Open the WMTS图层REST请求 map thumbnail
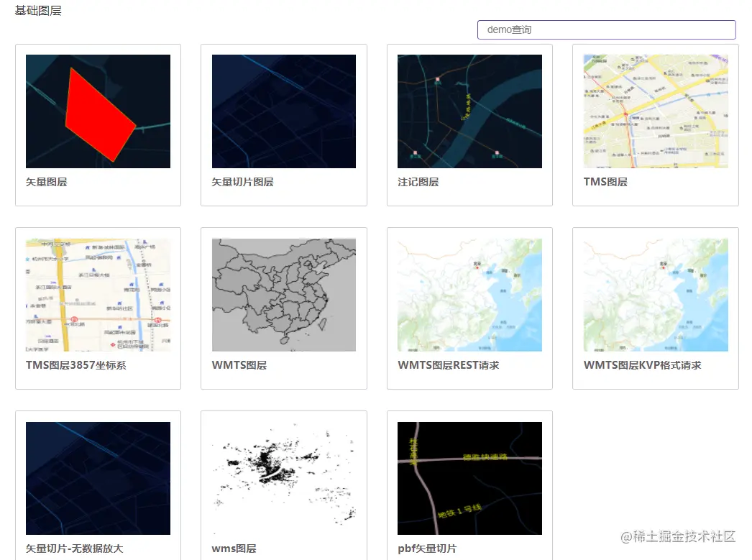Viewport: 752px width, 560px height. click(469, 295)
